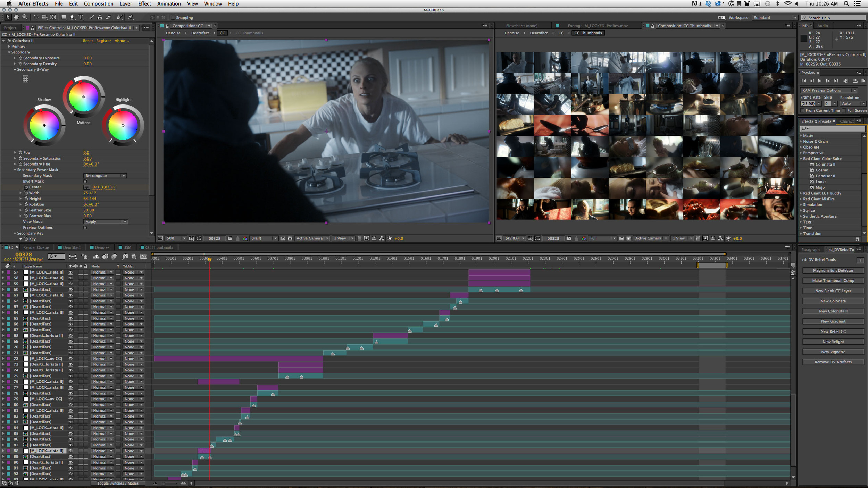Click the Shadow color wheel

coord(44,125)
